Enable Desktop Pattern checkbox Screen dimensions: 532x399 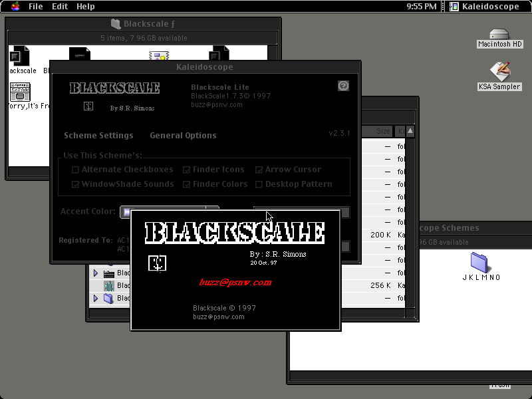click(x=259, y=184)
